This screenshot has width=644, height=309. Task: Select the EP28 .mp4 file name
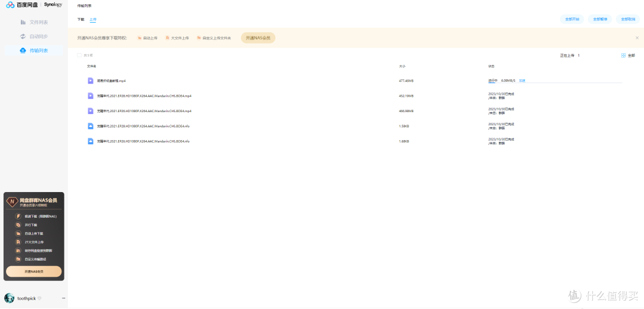click(144, 95)
